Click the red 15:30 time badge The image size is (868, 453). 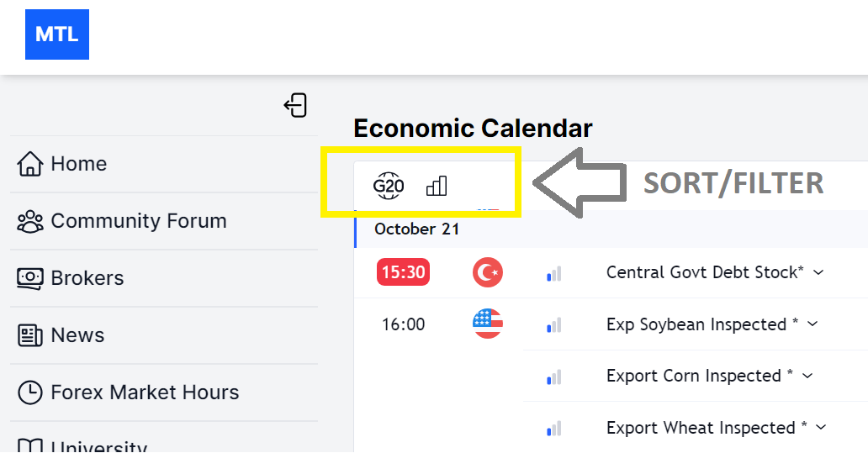click(x=404, y=272)
